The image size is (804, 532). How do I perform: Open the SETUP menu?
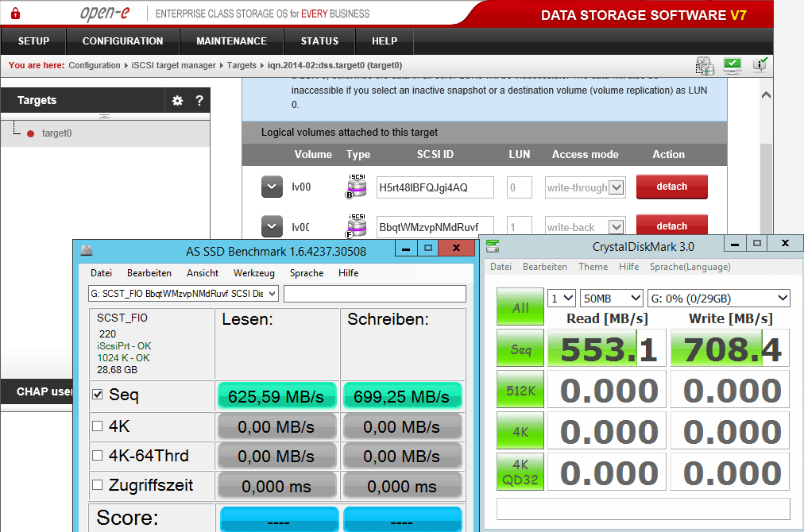pyautogui.click(x=34, y=41)
